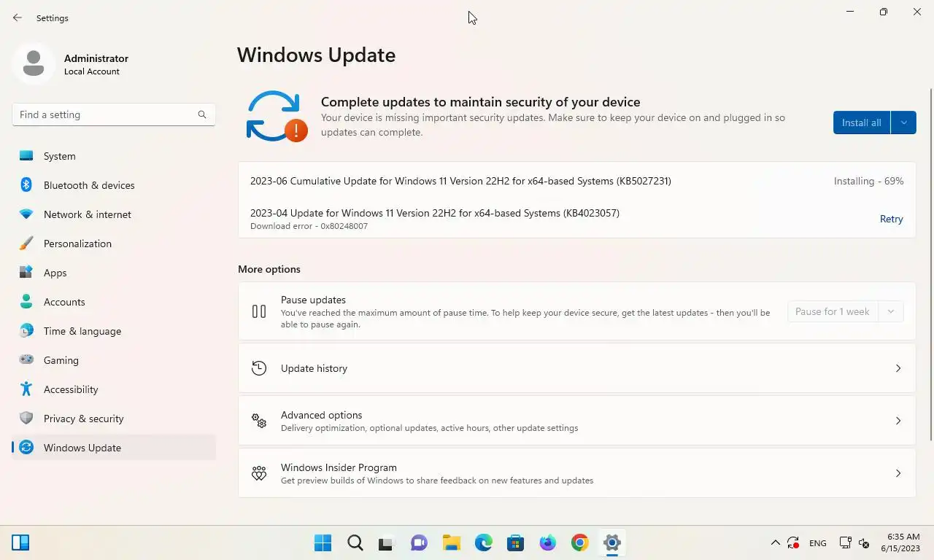The image size is (934, 560).
Task: Click the Installing - 69% status text
Action: pos(868,181)
